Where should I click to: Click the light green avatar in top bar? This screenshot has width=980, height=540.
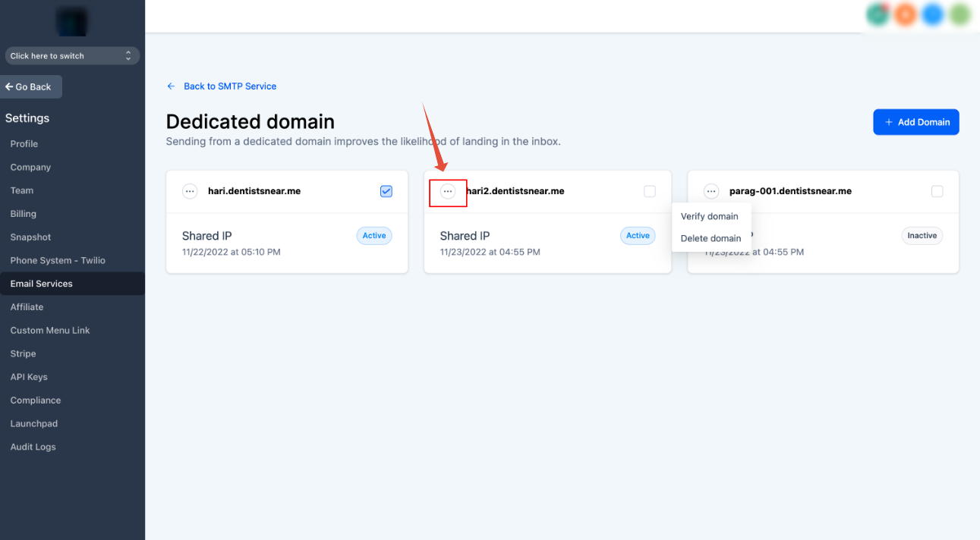point(960,14)
